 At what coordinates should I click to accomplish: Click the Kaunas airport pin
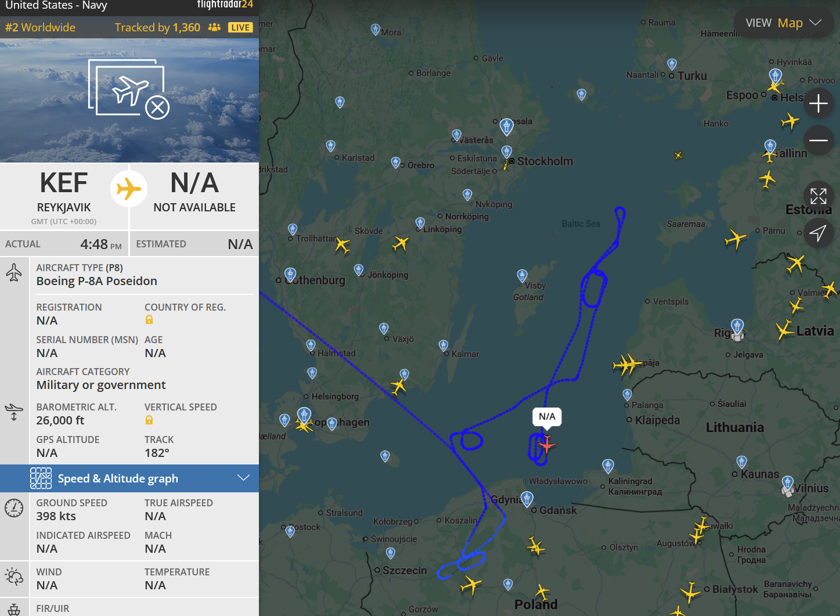[x=741, y=462]
